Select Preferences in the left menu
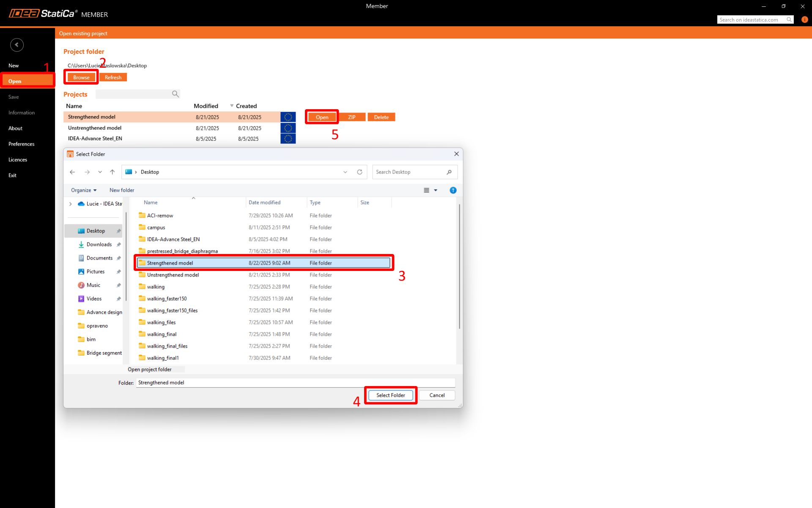Screen dimensions: 812x508 [22, 144]
